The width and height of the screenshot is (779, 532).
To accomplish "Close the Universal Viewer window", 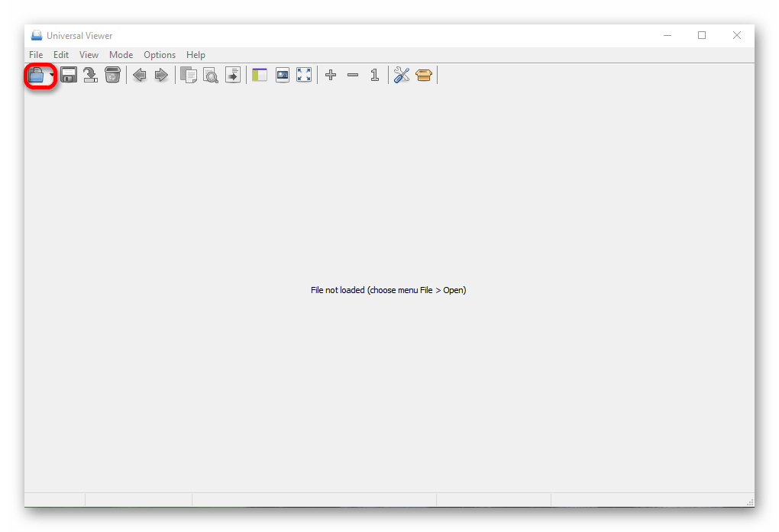I will pyautogui.click(x=737, y=35).
